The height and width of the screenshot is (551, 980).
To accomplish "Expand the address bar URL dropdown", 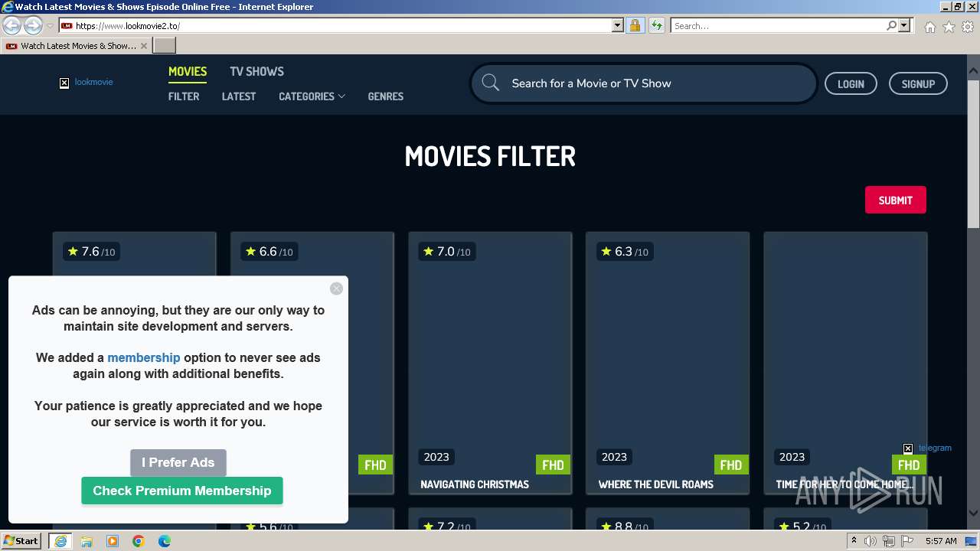I will 618,25.
